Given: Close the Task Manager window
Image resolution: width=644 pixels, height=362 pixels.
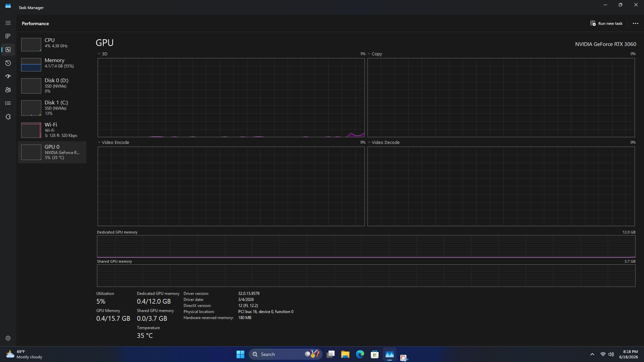Looking at the screenshot, I should click(636, 5).
